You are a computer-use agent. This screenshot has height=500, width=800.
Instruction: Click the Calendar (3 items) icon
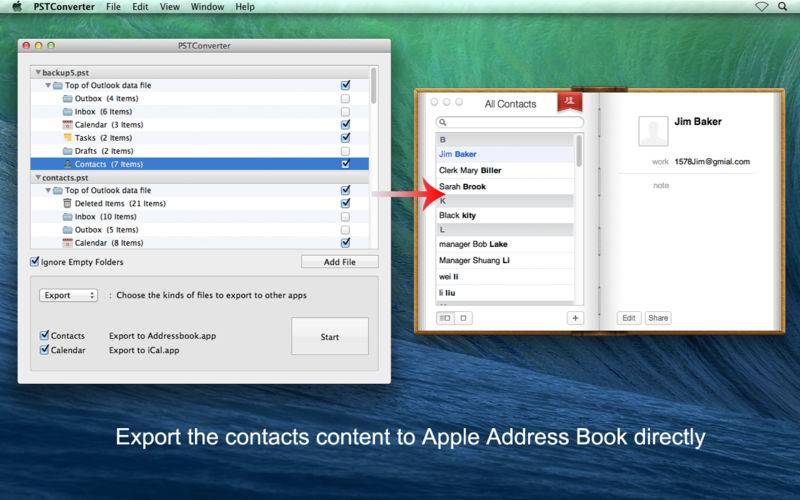click(x=67, y=124)
